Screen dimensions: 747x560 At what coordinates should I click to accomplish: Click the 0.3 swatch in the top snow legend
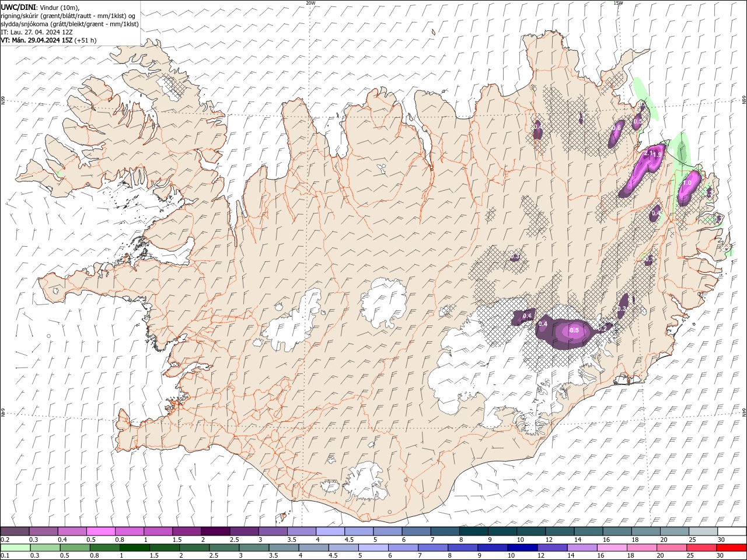[x=43, y=531]
